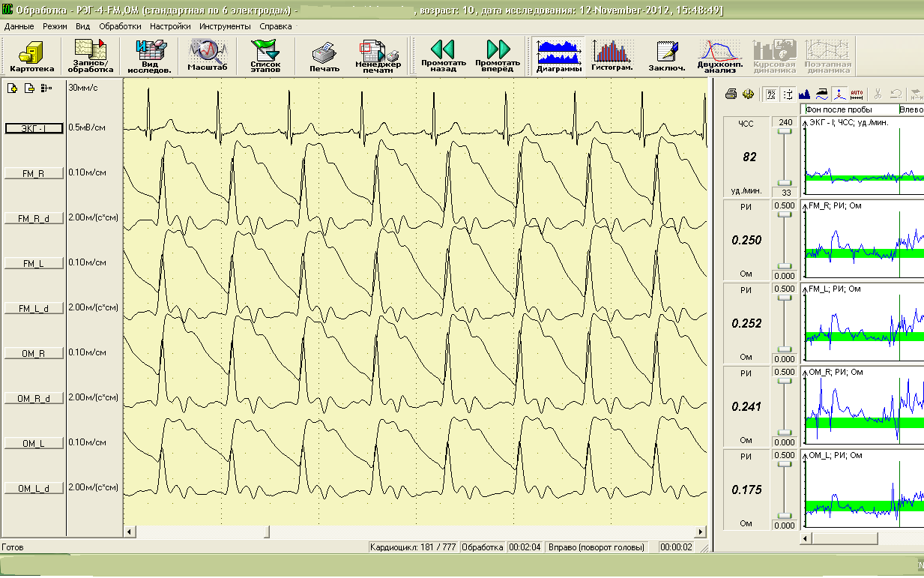Open the Гистограм. histogram view

612,56
